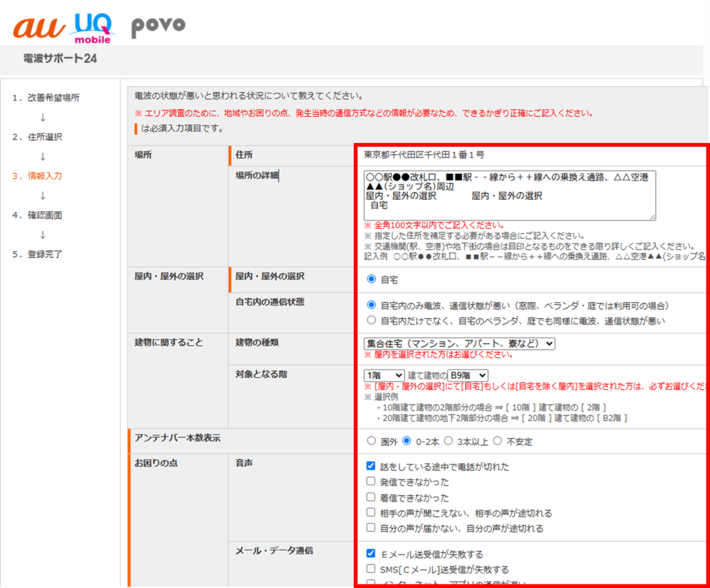Click the povo logo
The width and height of the screenshot is (710, 588).
click(x=157, y=26)
